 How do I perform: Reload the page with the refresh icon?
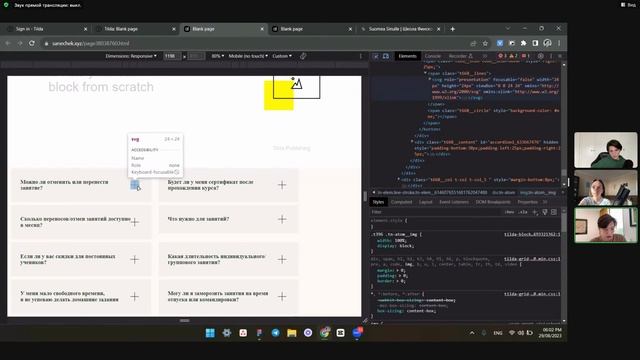coord(32,43)
